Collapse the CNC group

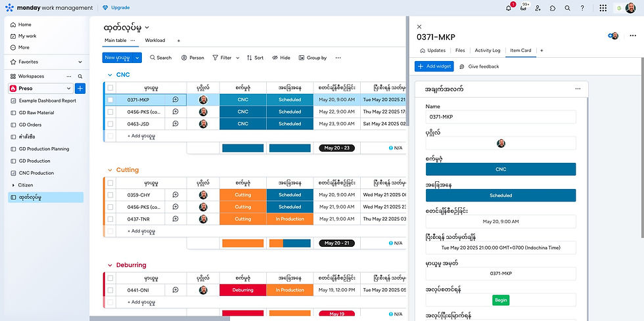pyautogui.click(x=110, y=75)
